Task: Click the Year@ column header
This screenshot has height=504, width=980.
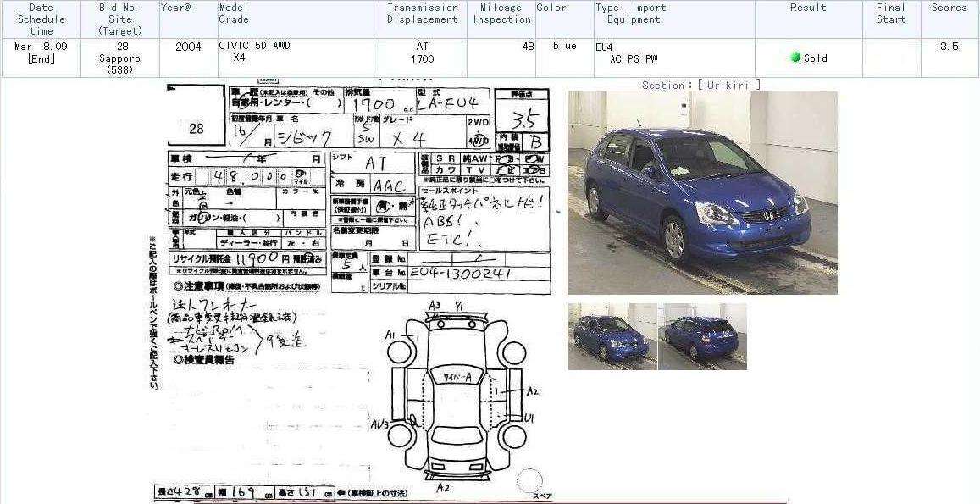Action: [x=188, y=19]
